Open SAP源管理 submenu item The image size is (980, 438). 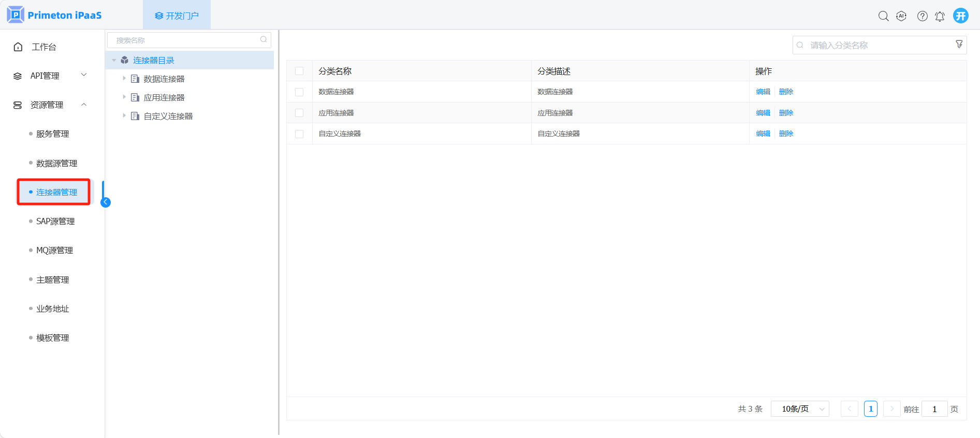[x=55, y=221]
